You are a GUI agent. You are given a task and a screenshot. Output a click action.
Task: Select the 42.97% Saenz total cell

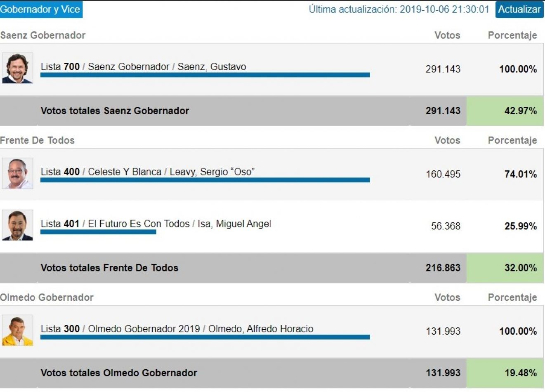point(505,111)
